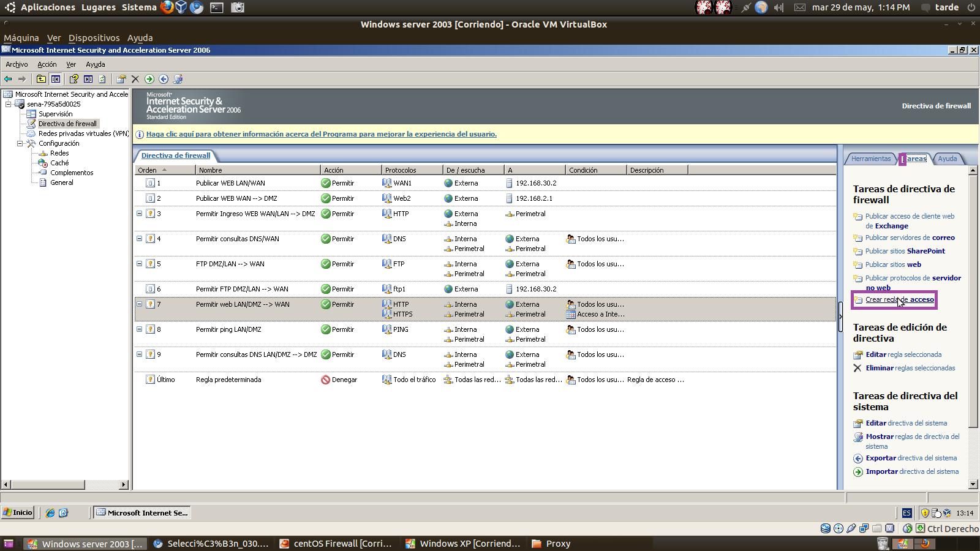Image resolution: width=980 pixels, height=551 pixels.
Task: Click the Exportar directiva arrow icon
Action: tap(858, 459)
